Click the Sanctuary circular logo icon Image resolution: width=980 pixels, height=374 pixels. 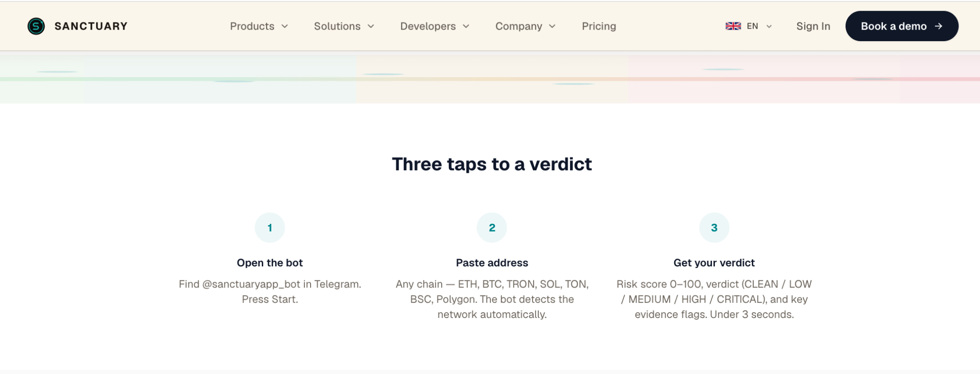36,26
